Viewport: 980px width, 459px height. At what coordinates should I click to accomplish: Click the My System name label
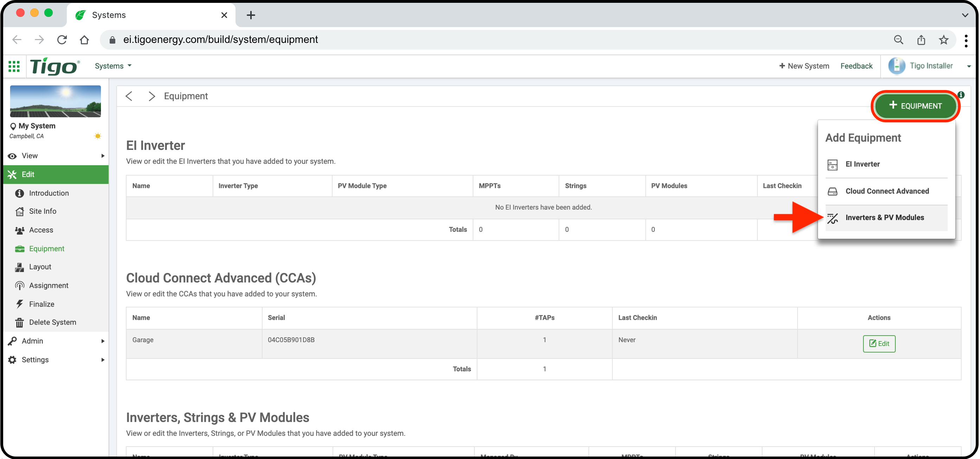click(37, 126)
